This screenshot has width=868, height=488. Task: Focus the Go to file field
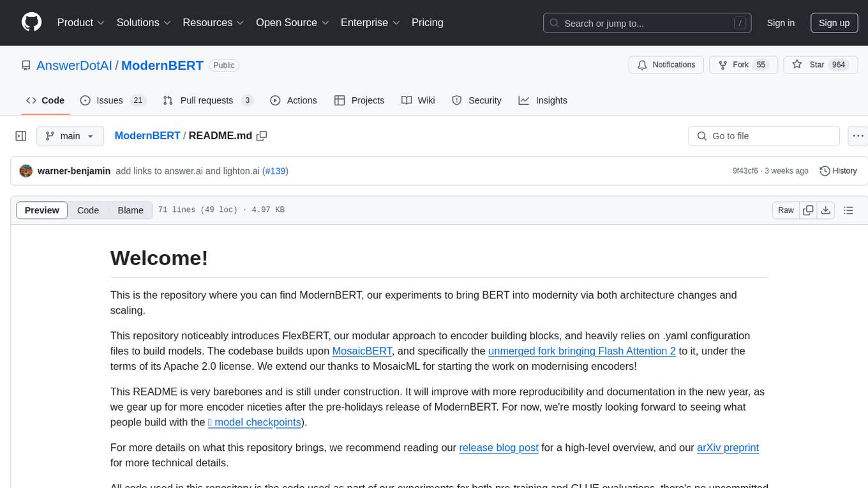[764, 136]
